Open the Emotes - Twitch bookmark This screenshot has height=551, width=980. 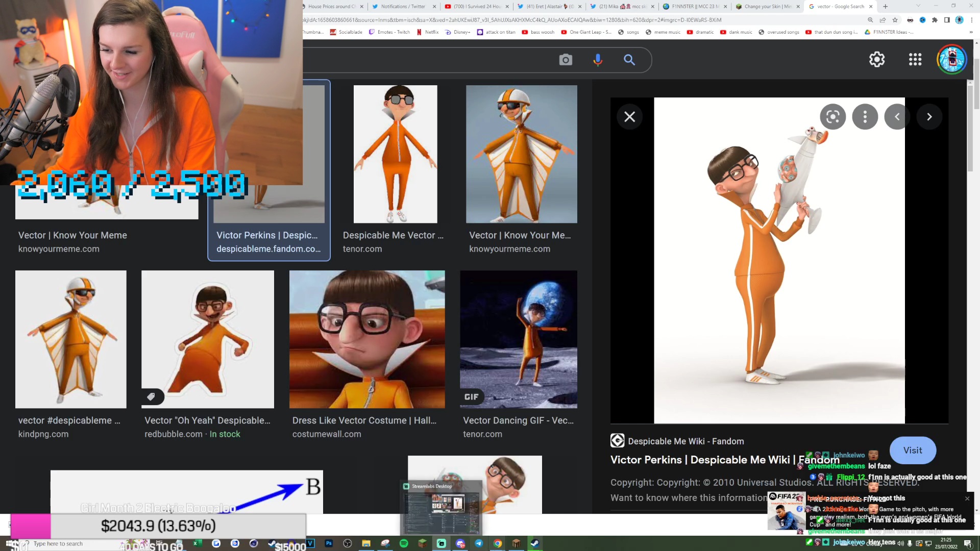[x=389, y=32]
